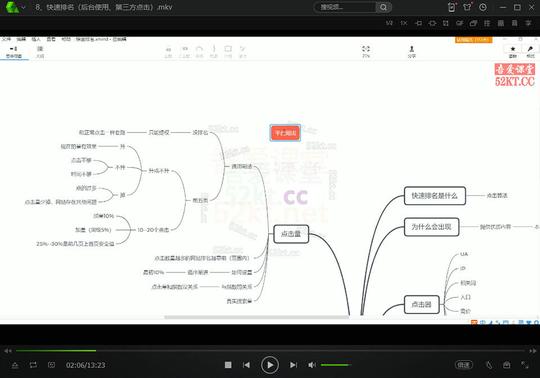Seek on the video progress bar
The height and width of the screenshot is (378, 540).
click(x=270, y=350)
